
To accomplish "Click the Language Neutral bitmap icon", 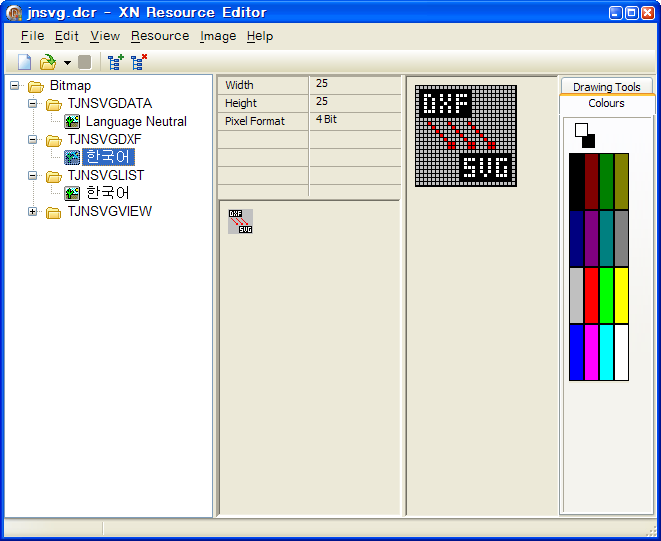I will (x=72, y=122).
